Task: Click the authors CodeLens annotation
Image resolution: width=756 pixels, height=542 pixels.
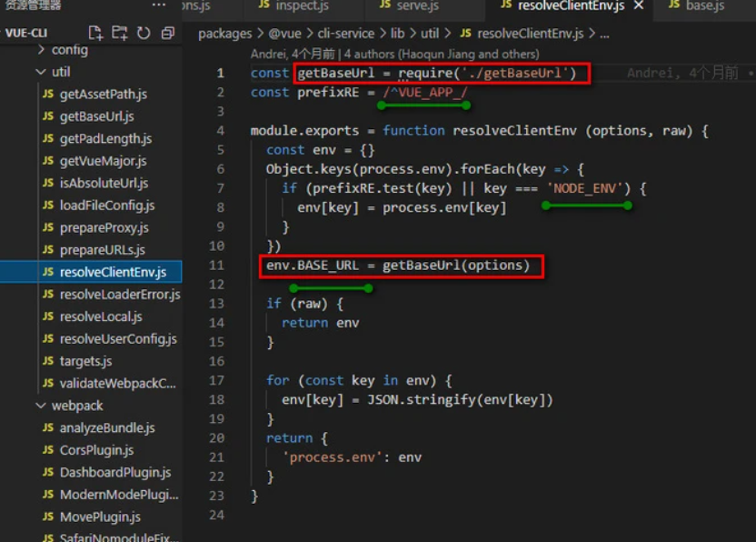Action: coord(394,54)
